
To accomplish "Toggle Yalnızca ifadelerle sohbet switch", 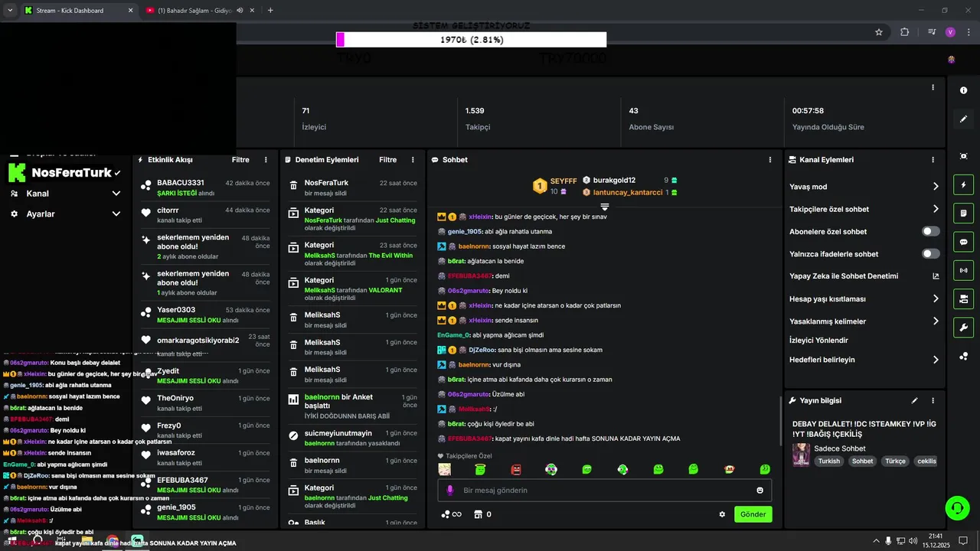I will click(931, 253).
